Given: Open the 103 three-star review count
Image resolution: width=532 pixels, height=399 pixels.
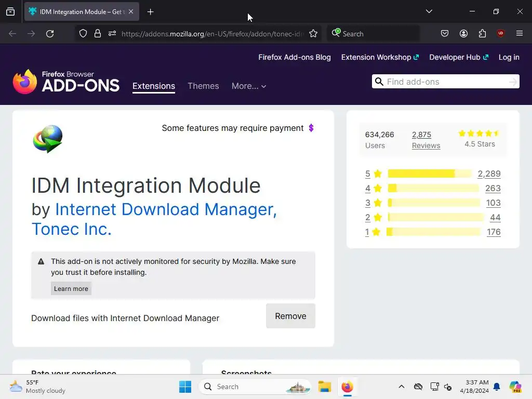Looking at the screenshot, I should [494, 203].
